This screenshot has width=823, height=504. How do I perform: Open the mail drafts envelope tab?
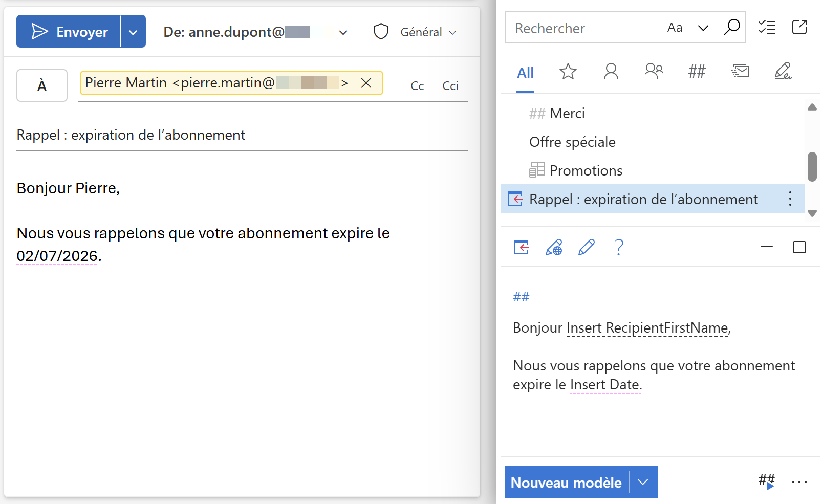coord(740,71)
